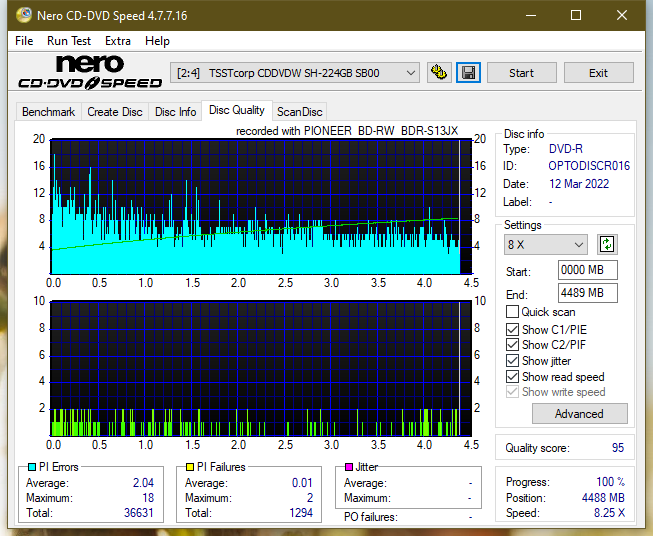Click the PI errors upper graph area

click(x=261, y=207)
